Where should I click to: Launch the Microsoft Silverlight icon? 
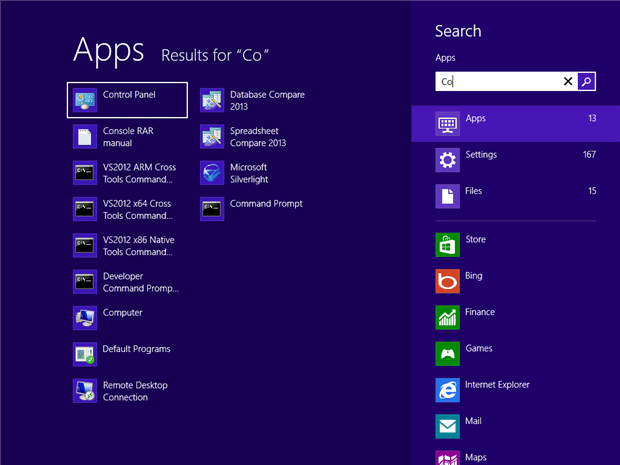[x=212, y=173]
